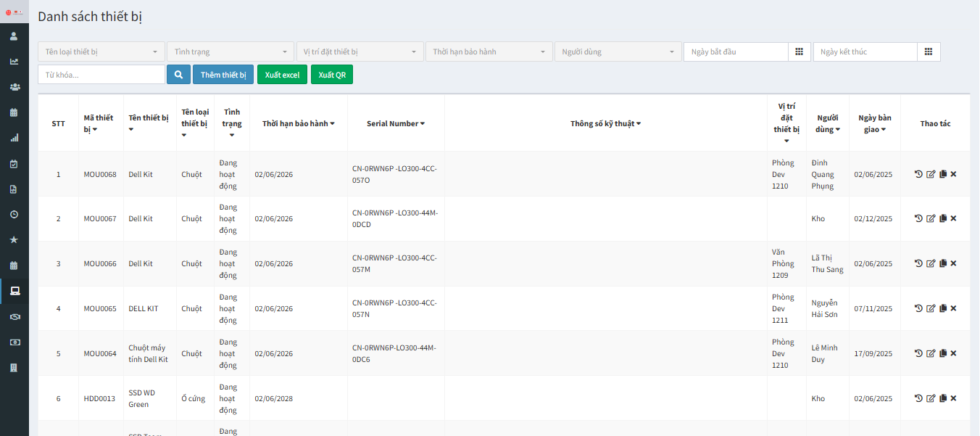The width and height of the screenshot is (980, 436).
Task: Open the user profile sidebar icon
Action: 14,36
